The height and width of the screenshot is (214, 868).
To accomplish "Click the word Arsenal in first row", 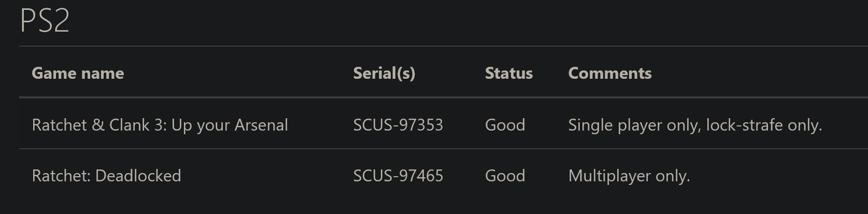I will tap(261, 125).
